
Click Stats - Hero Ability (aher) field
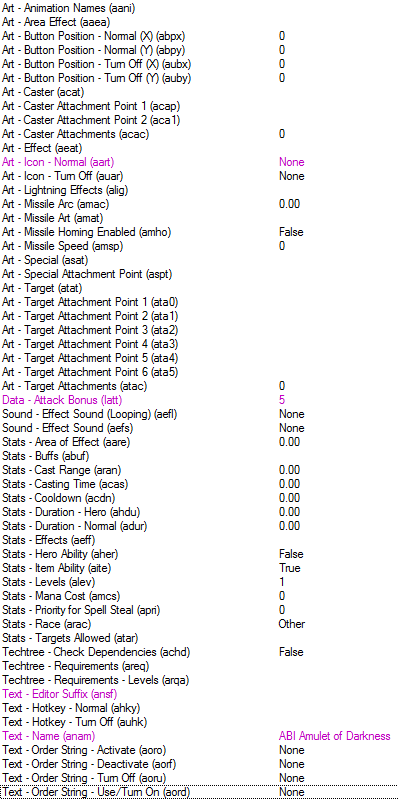point(199,554)
